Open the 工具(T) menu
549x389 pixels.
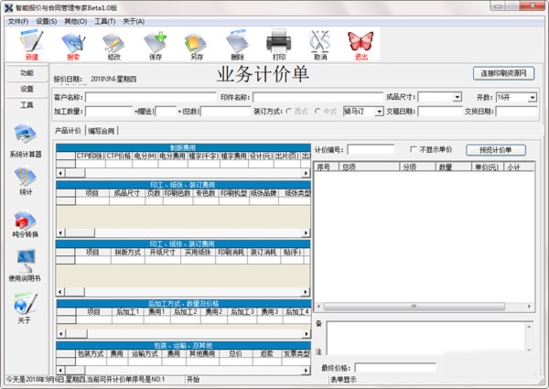105,21
